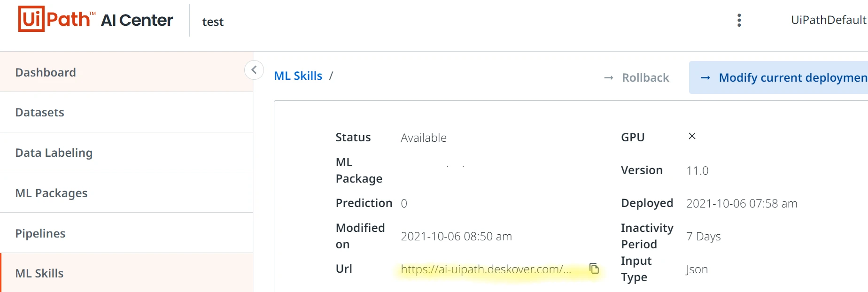Open the three-dot options menu
Image resolution: width=868 pixels, height=292 pixels.
click(x=739, y=20)
